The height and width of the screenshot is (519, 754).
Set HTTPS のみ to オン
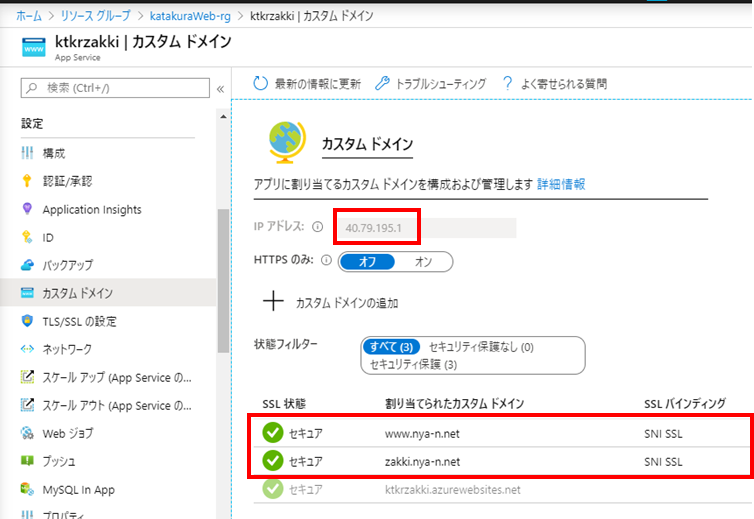pyautogui.click(x=423, y=262)
